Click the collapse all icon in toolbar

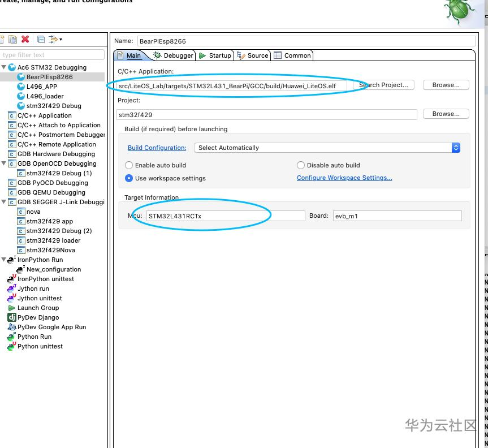(41, 39)
